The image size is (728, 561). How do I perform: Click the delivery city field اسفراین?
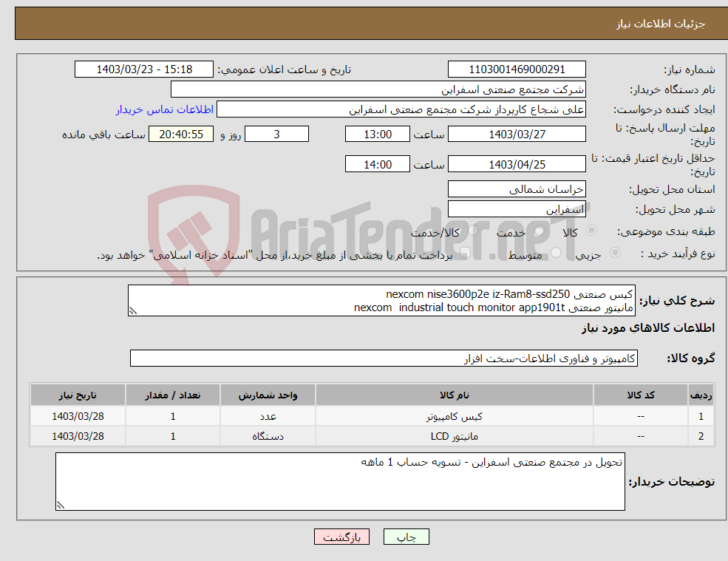(517, 209)
